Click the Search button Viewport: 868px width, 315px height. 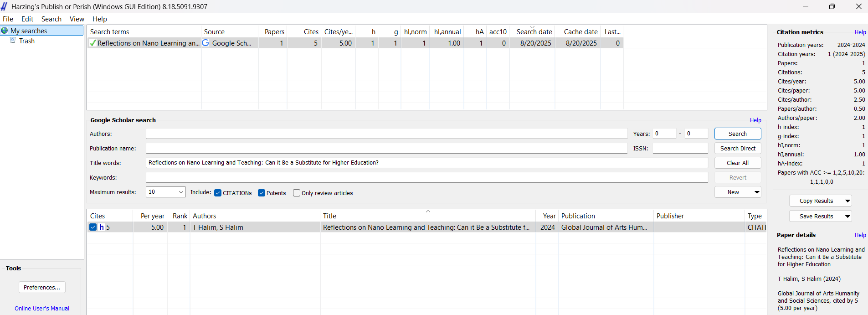pos(738,134)
